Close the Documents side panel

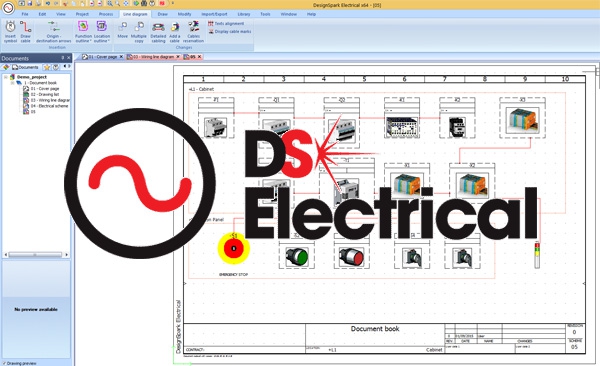[x=69, y=58]
